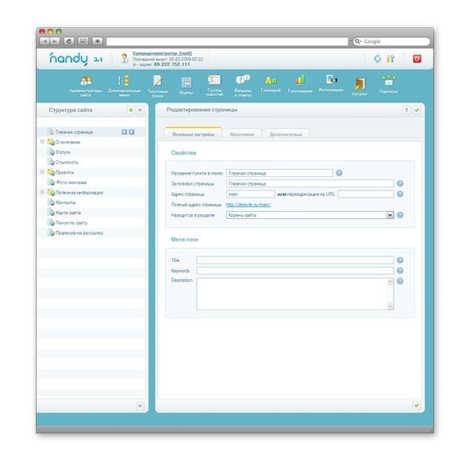The image size is (476, 465).
Task: Open the Каталог module
Action: [360, 86]
